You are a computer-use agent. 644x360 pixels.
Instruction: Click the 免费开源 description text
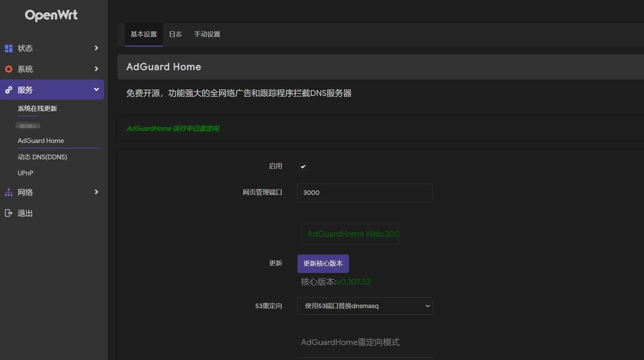coord(239,93)
